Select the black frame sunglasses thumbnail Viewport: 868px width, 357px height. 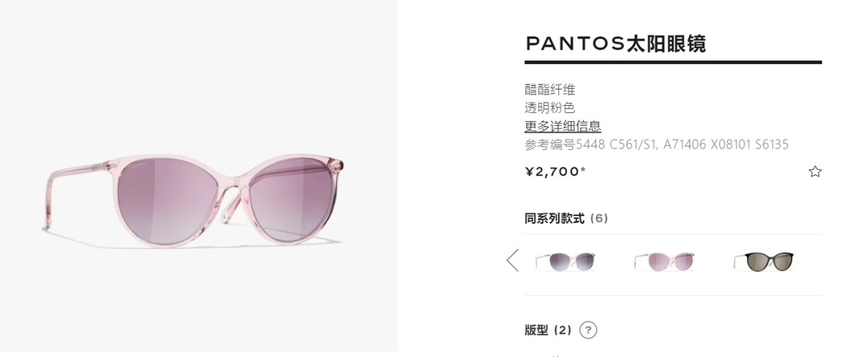pyautogui.click(x=763, y=261)
